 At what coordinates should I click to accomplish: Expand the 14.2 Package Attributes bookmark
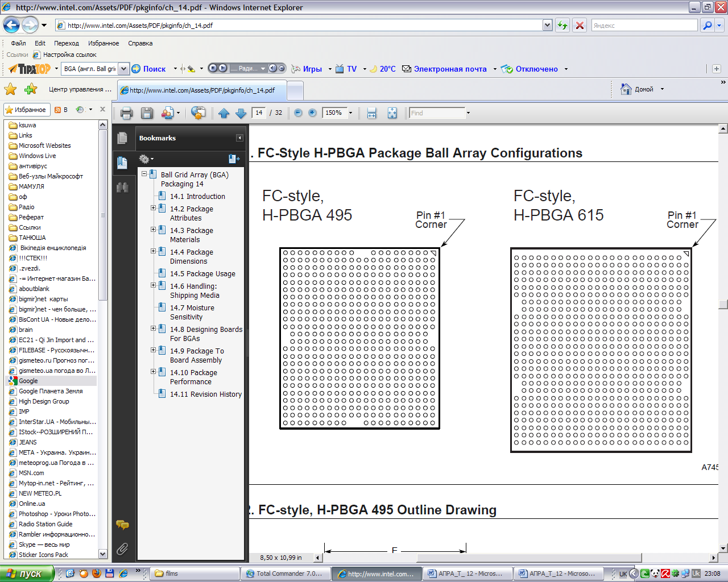click(x=153, y=209)
